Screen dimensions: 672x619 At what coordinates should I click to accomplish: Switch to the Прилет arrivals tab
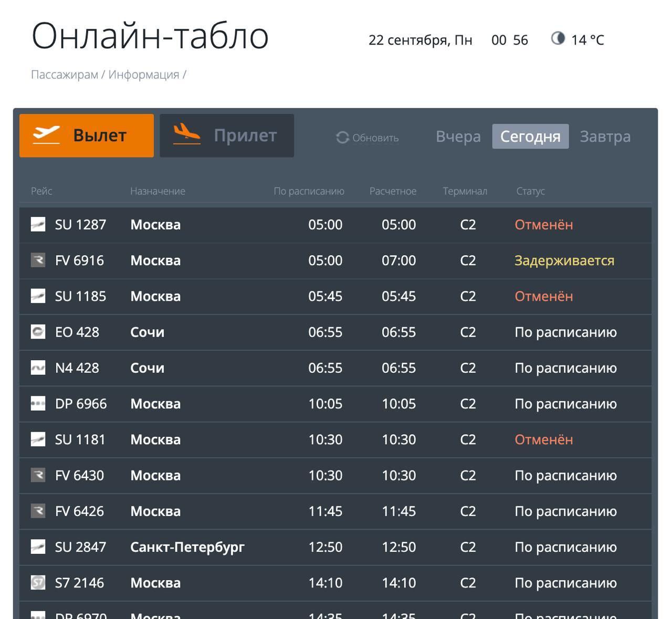click(227, 135)
